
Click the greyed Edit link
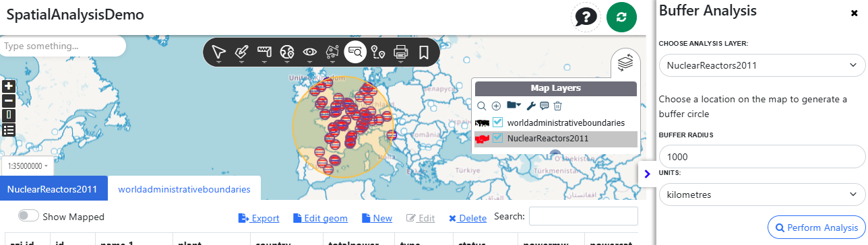point(421,218)
